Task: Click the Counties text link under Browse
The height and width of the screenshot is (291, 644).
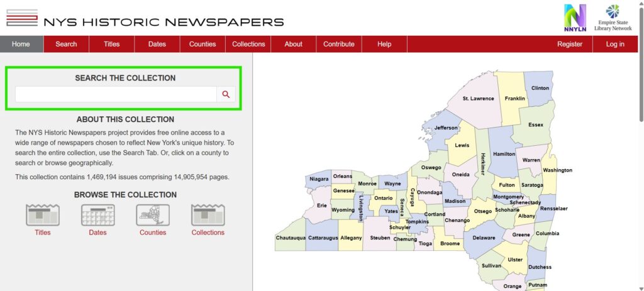Action: [x=153, y=233]
